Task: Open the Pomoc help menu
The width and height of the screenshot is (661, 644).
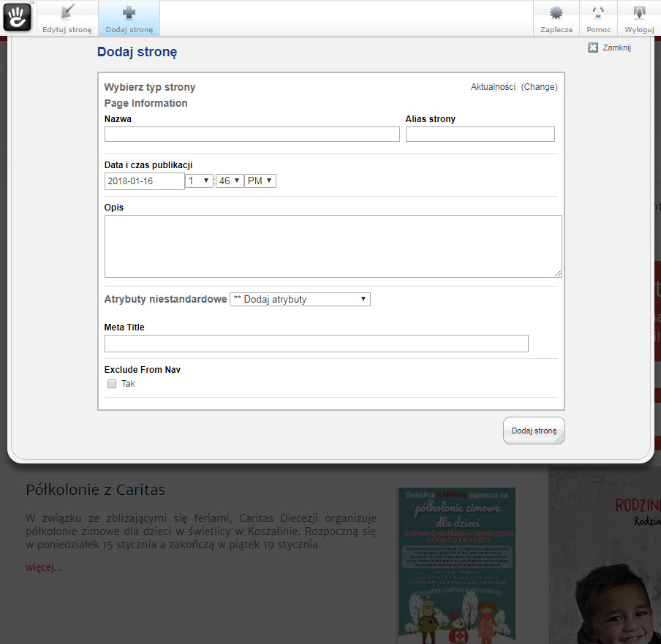Action: tap(598, 18)
